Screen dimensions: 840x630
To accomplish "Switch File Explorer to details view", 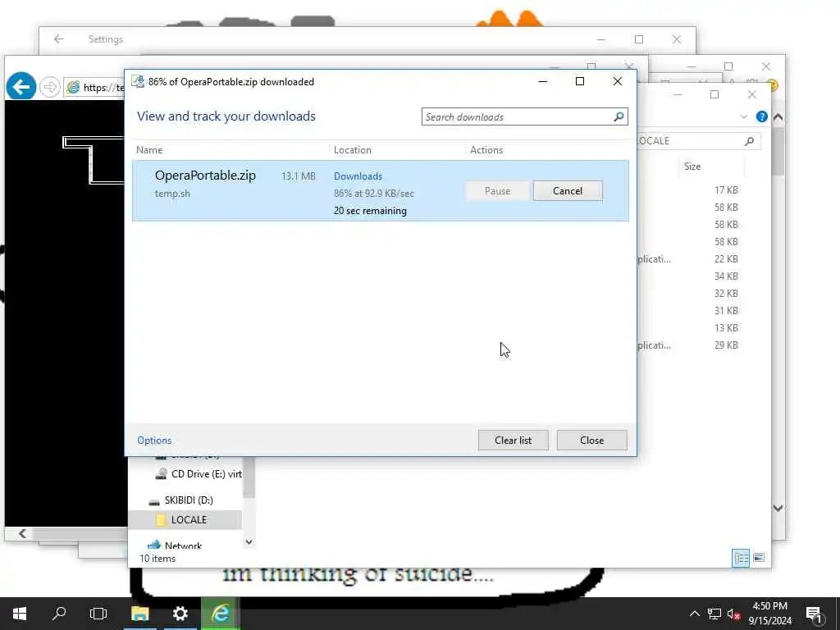I will pyautogui.click(x=741, y=558).
